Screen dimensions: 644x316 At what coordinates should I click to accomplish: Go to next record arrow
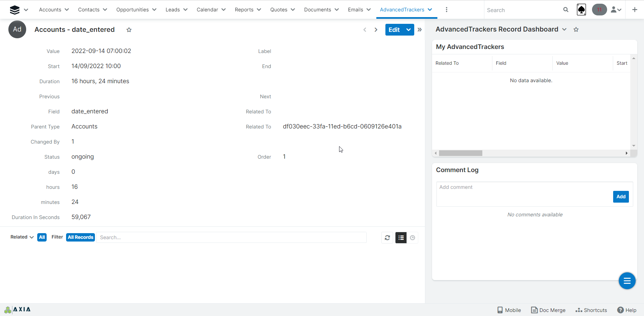point(376,30)
